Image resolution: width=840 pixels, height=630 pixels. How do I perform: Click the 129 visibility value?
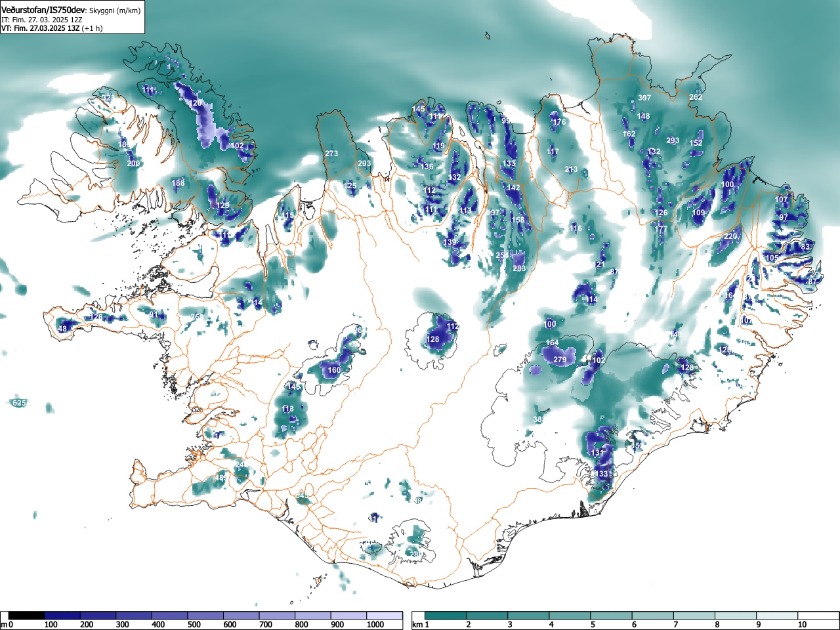[223, 206]
